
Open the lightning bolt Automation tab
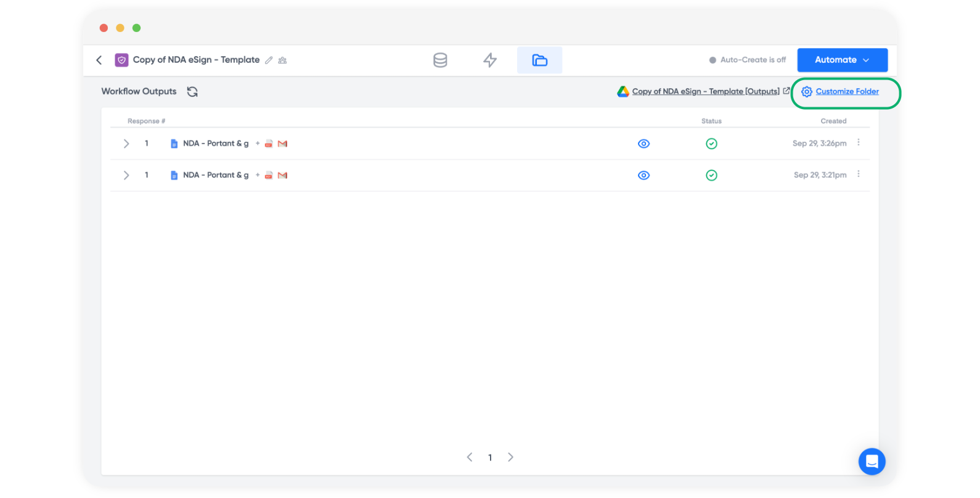[x=490, y=60]
